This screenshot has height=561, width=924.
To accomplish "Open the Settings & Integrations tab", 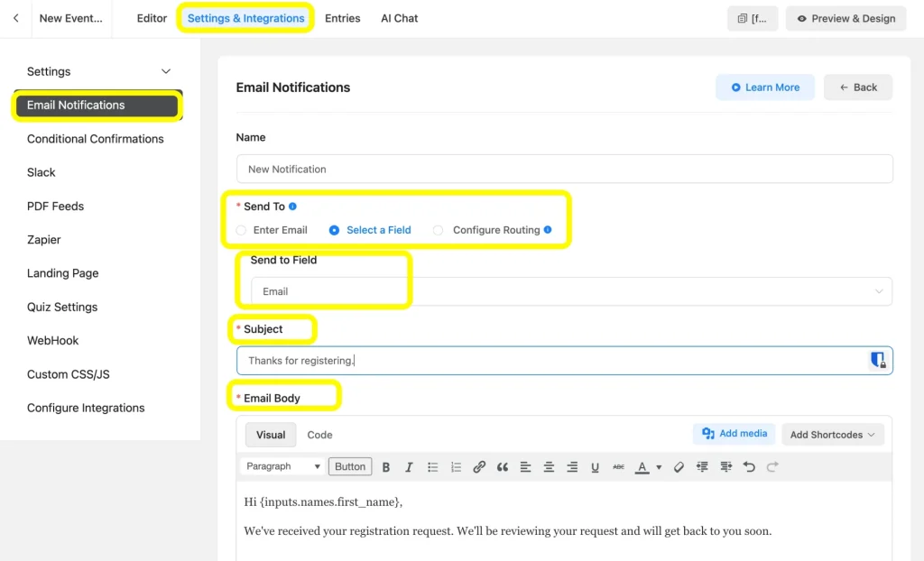I will point(245,18).
